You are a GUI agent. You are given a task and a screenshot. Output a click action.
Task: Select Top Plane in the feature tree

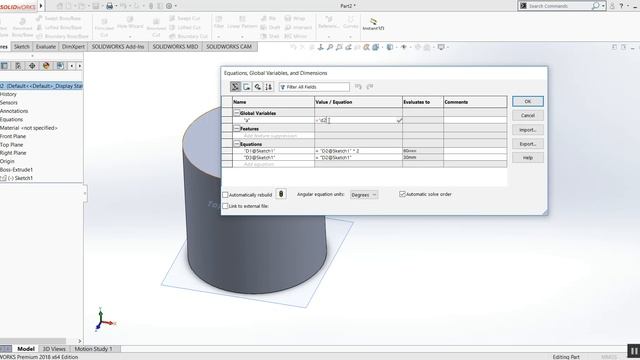12,145
